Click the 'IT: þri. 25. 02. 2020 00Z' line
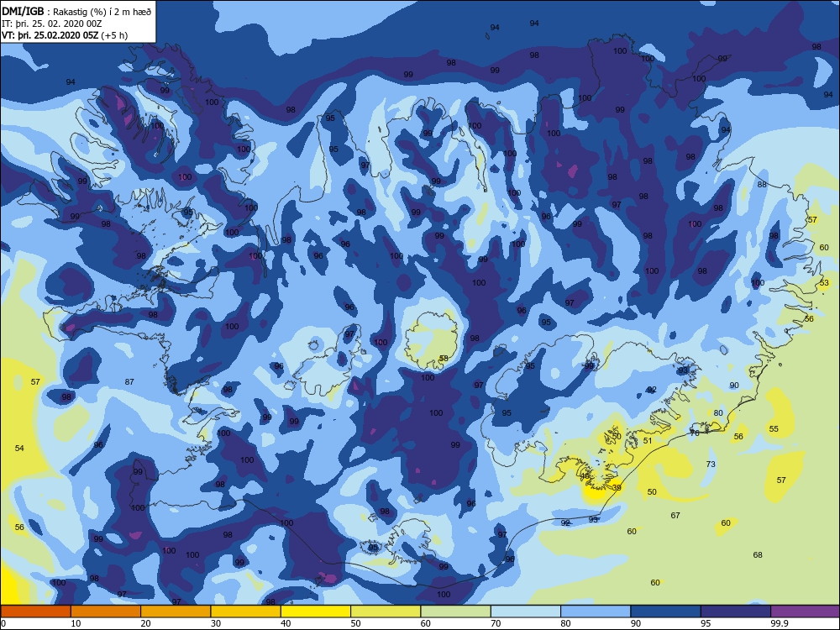The height and width of the screenshot is (630, 840). 51,24
